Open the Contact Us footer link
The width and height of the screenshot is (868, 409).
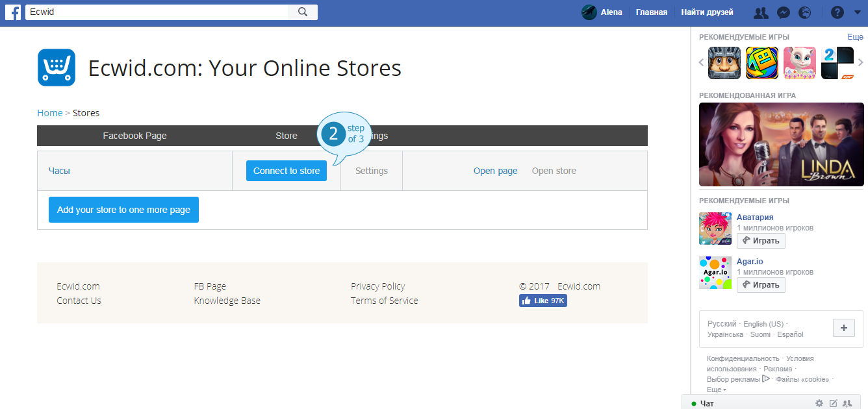[x=79, y=301]
